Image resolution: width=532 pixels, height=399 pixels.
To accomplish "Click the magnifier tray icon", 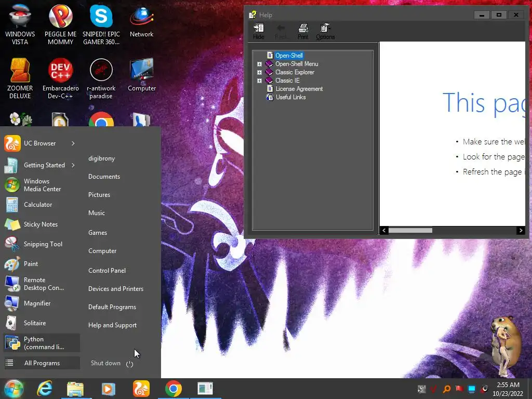I will (446, 389).
